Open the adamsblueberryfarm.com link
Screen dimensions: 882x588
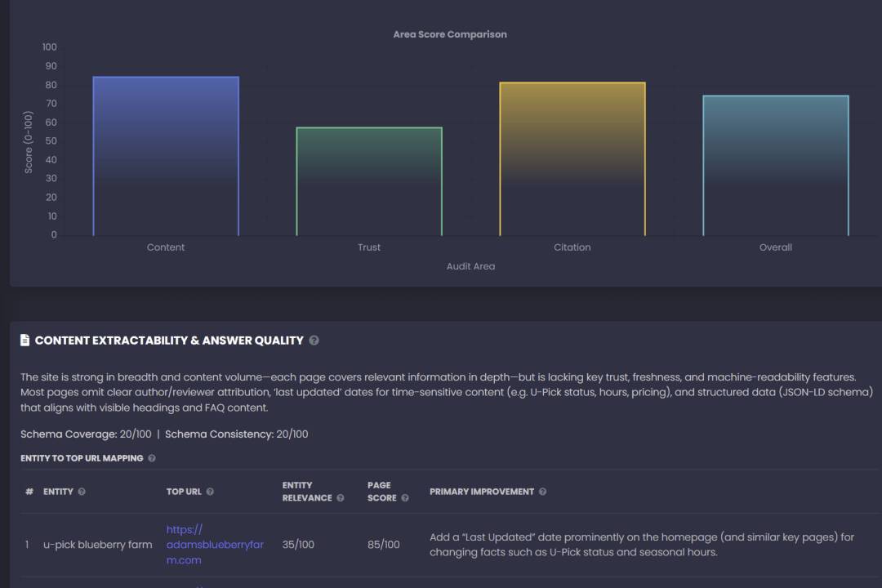[x=215, y=545]
